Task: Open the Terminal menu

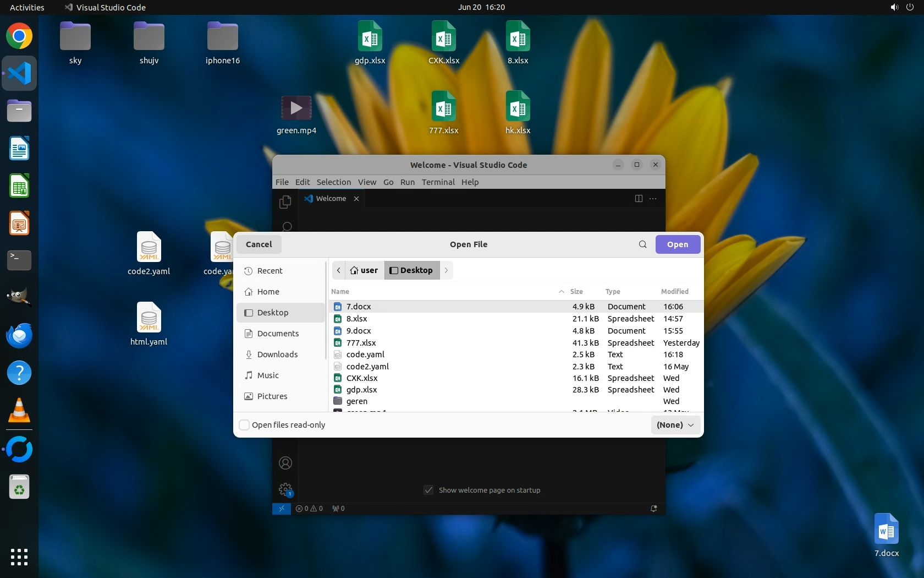Action: pos(438,182)
